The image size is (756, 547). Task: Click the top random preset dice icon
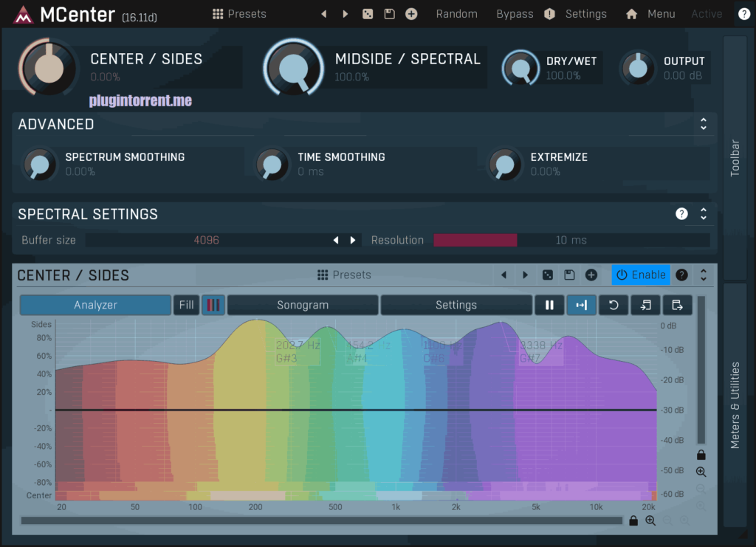368,14
